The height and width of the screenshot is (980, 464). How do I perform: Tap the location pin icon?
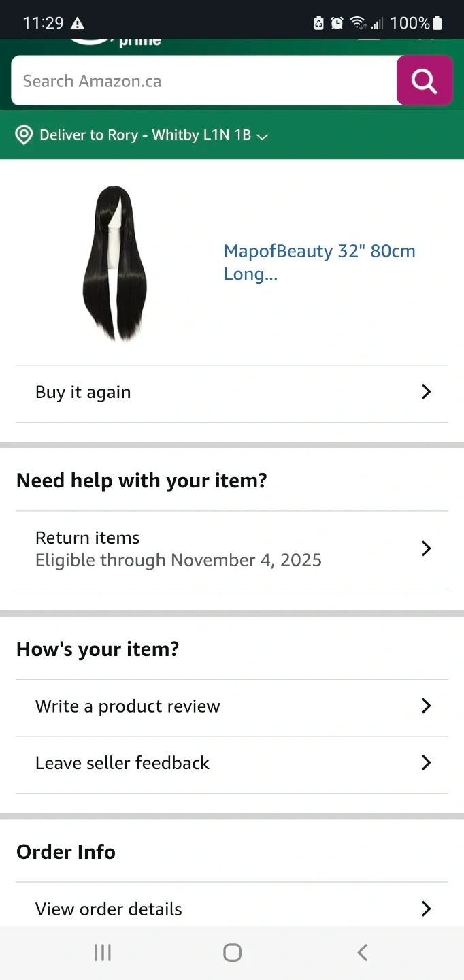pyautogui.click(x=24, y=135)
